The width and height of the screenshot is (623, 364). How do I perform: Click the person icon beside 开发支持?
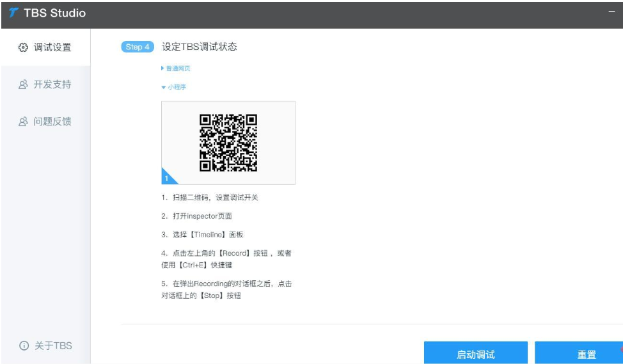coord(24,84)
